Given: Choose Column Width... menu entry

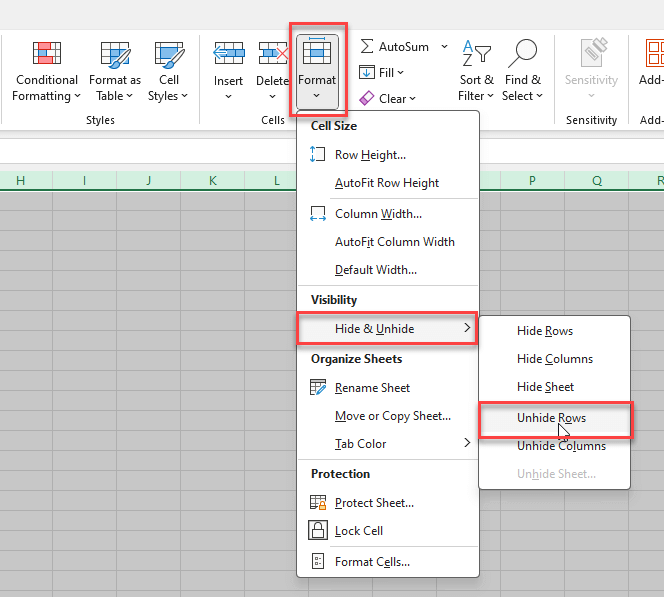Looking at the screenshot, I should [x=388, y=214].
